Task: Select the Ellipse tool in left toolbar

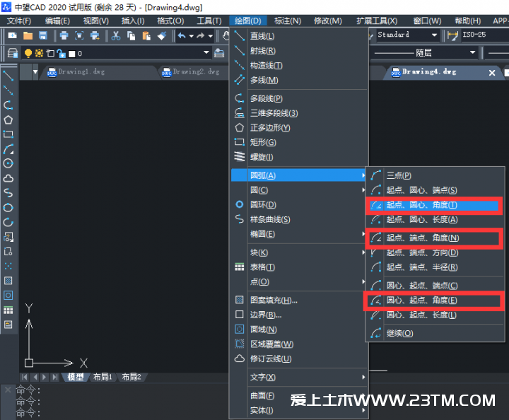Action: click(8, 207)
